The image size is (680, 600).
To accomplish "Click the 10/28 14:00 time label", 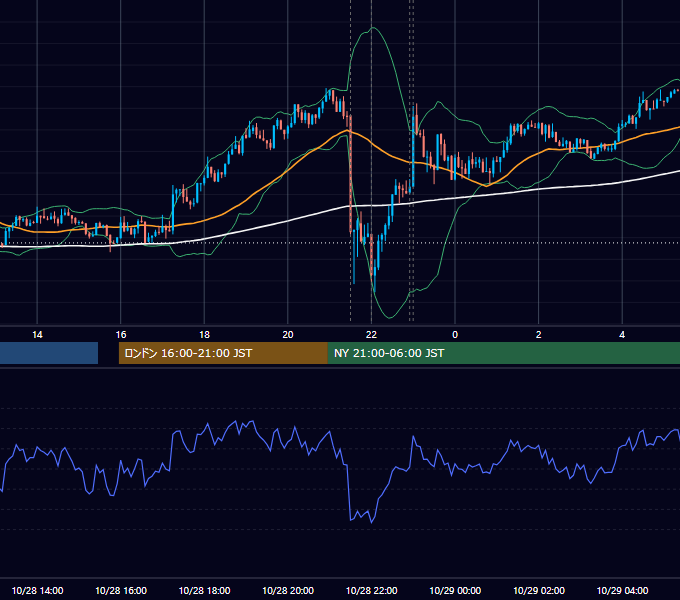I will coord(37,590).
